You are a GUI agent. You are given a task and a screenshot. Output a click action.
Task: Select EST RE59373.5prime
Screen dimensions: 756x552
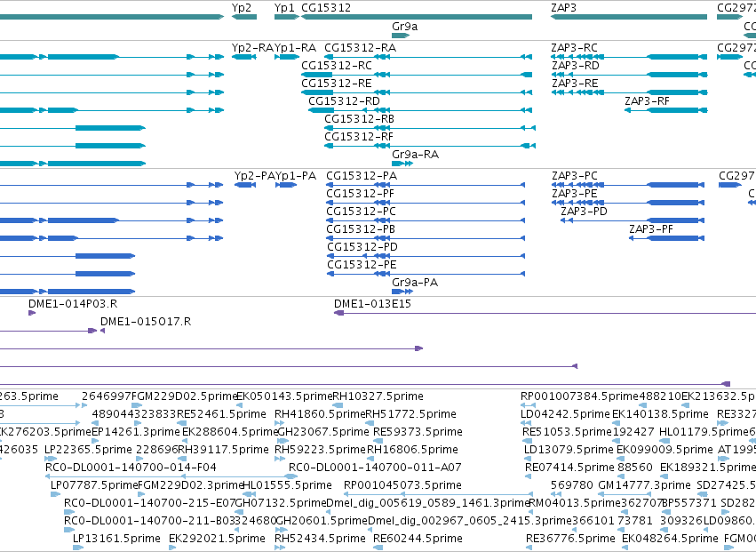point(418,432)
